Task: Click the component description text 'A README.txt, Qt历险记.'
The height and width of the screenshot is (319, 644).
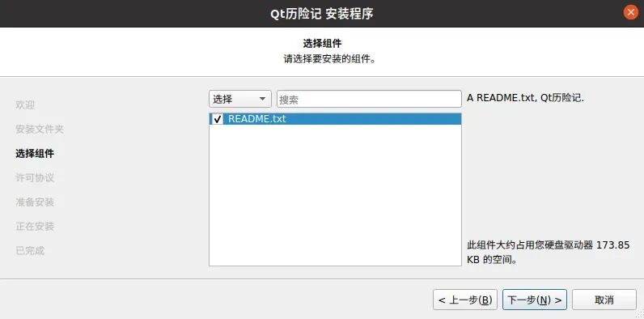Action: [x=525, y=98]
